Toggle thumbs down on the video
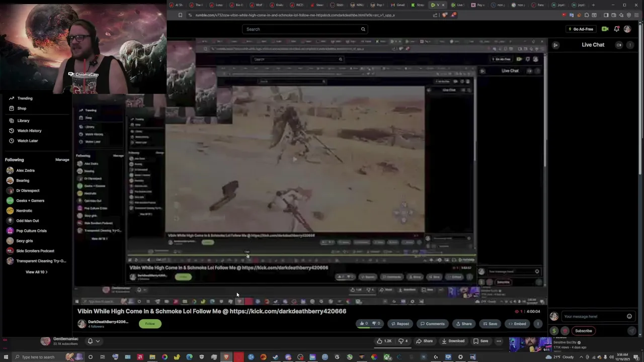Viewport: 644px width, 362px height. [x=376, y=324]
